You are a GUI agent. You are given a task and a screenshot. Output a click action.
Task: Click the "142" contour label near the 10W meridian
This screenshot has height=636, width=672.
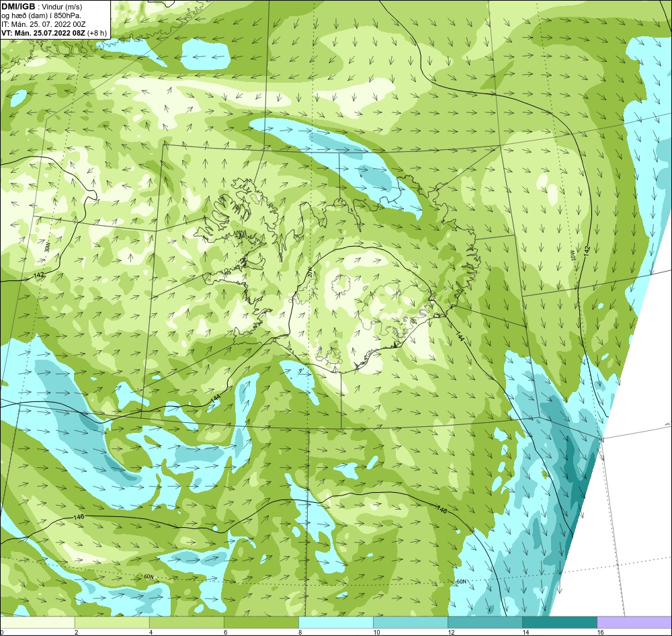pyautogui.click(x=587, y=251)
